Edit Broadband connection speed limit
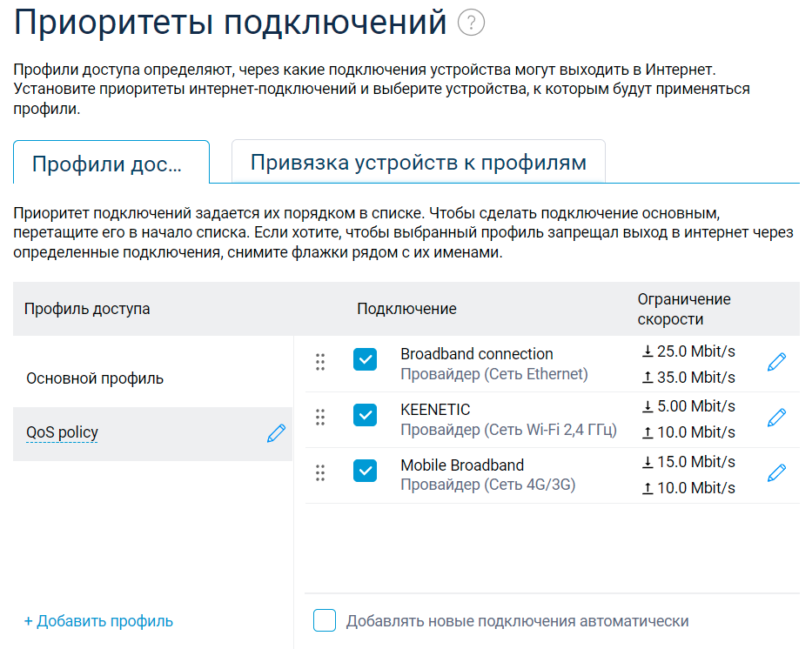The width and height of the screenshot is (812, 649). pyautogui.click(x=776, y=363)
